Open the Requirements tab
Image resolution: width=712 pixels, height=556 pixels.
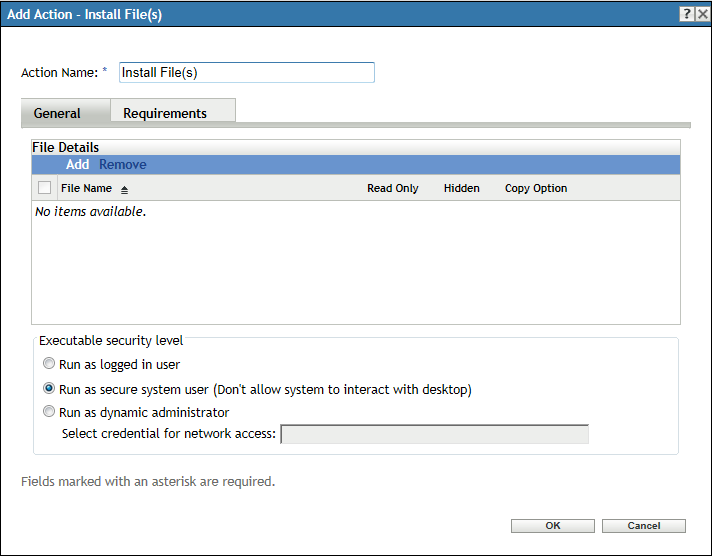pos(165,113)
